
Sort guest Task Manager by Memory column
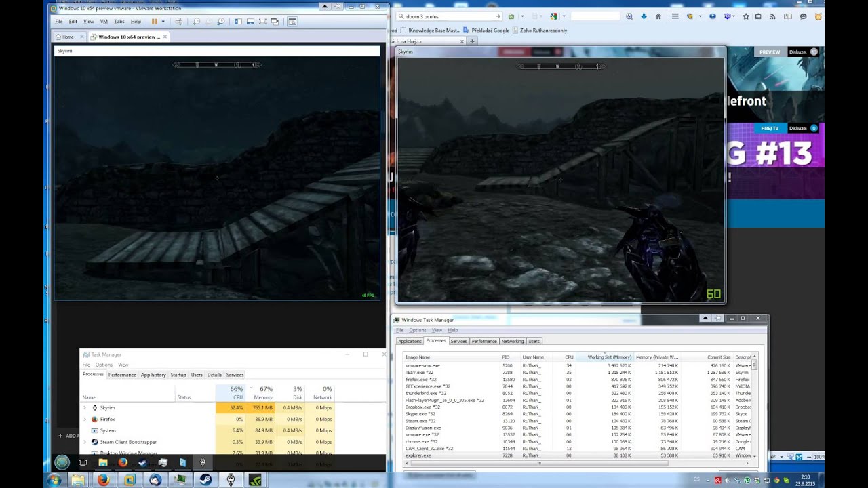[x=260, y=393]
